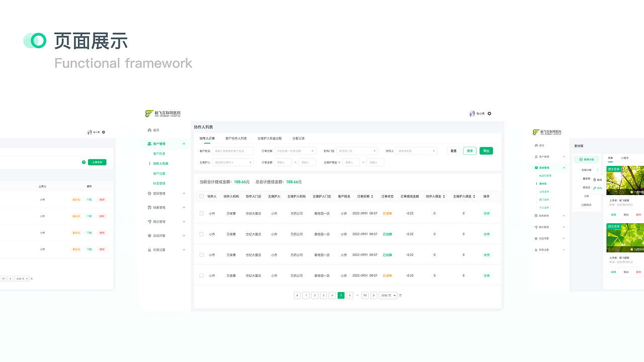
Task: Sort by 协作人佣金 column arrows
Action: (444, 197)
